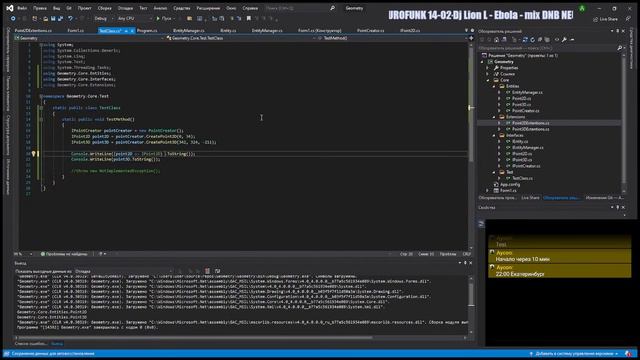
Task: Expand the Properties node in Solution Explorer
Action: pos(488,68)
